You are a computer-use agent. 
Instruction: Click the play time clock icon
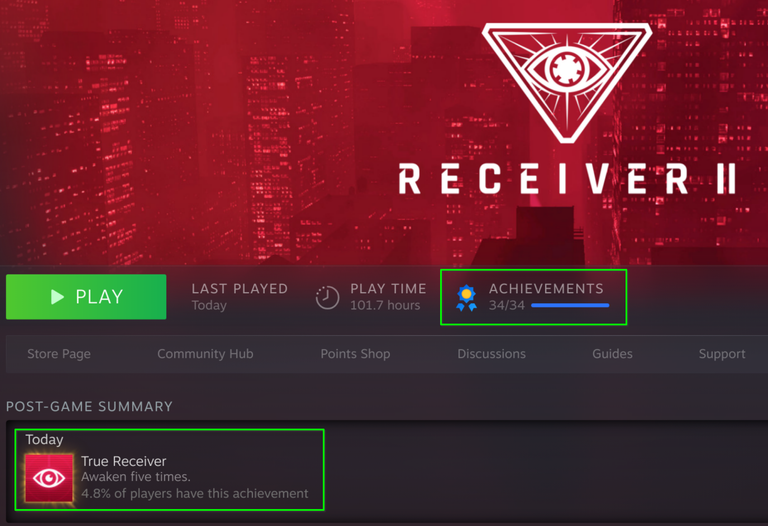[x=327, y=297]
